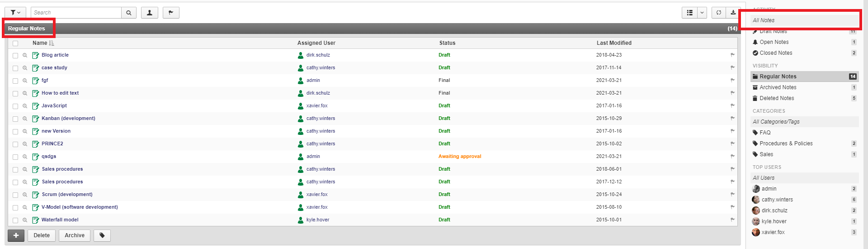Click the preview magnifier for Scrum (development)

pyautogui.click(x=25, y=195)
